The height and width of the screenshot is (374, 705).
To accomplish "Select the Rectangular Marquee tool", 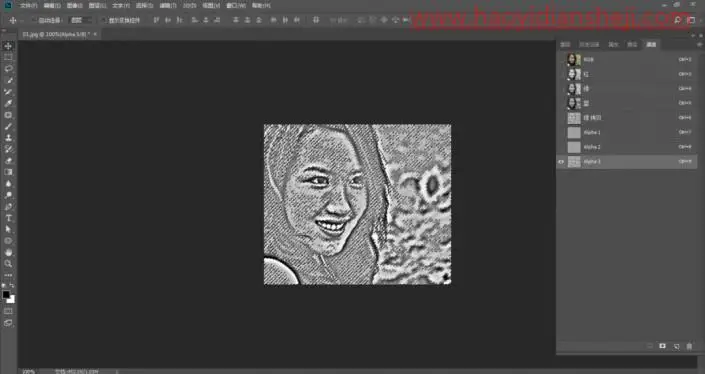I will (x=8, y=57).
